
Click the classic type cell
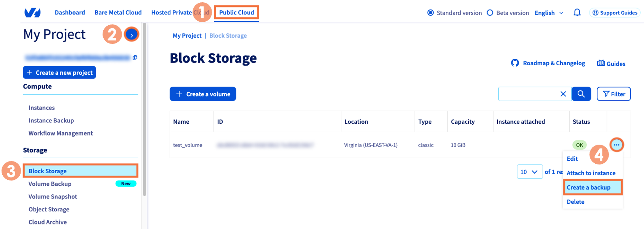coord(426,145)
